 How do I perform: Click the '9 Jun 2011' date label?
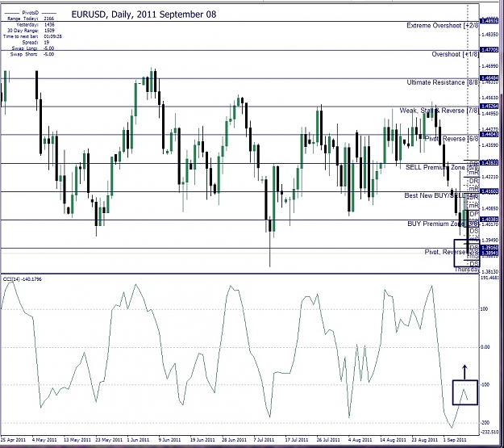point(169,440)
